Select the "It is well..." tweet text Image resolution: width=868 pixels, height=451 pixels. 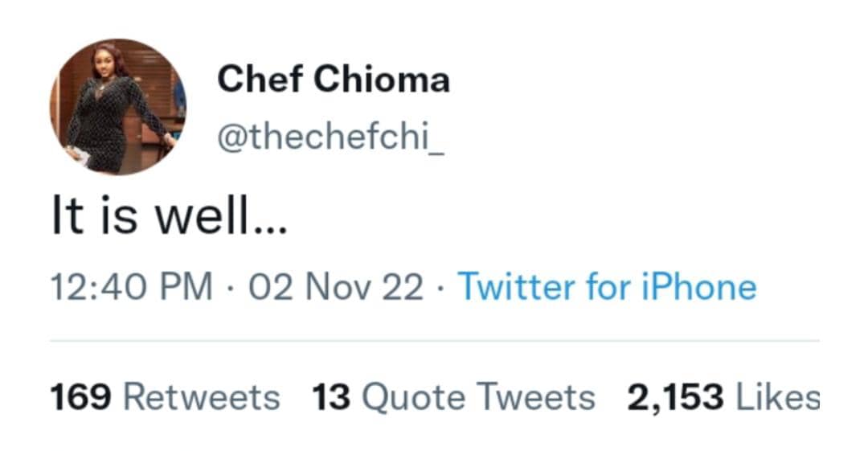click(x=169, y=219)
